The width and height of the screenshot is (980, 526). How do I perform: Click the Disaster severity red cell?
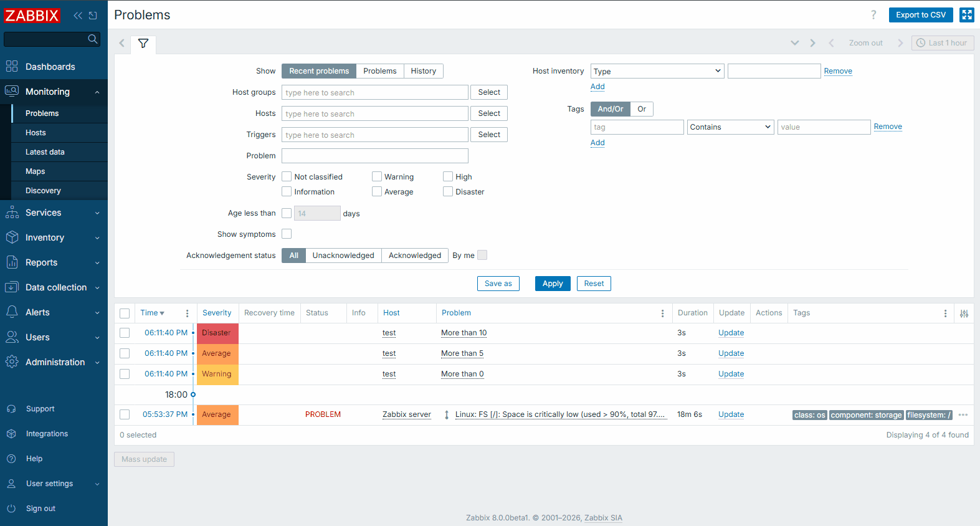pyautogui.click(x=217, y=333)
